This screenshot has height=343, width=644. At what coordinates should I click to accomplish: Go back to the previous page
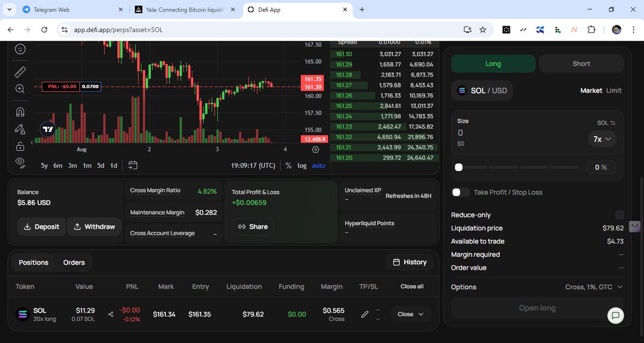pyautogui.click(x=10, y=29)
